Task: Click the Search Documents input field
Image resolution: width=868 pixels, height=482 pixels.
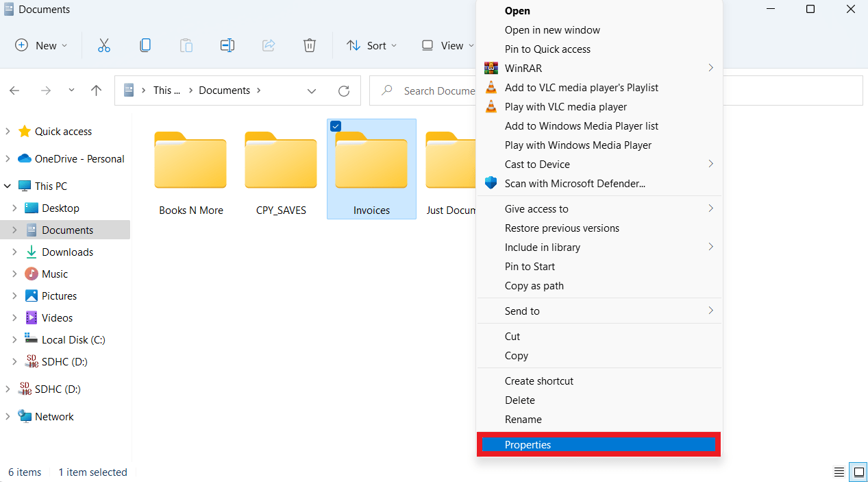Action: [438, 91]
